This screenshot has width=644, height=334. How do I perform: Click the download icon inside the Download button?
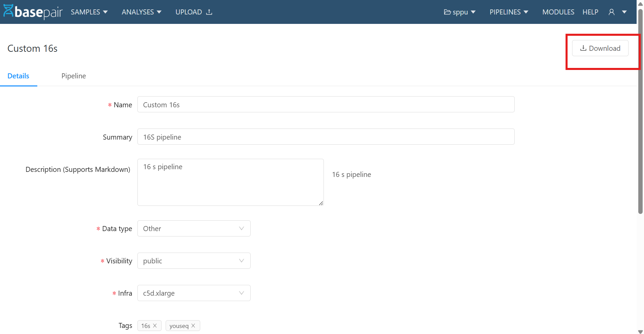tap(583, 48)
